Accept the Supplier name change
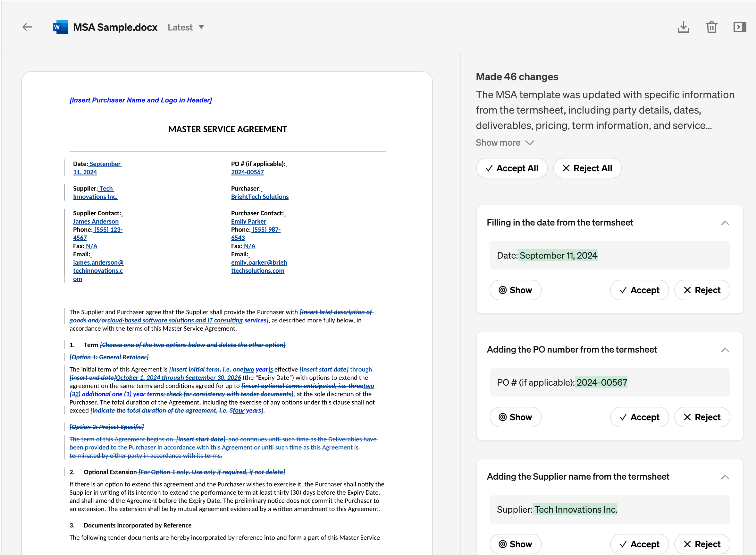The height and width of the screenshot is (555, 756). 639,544
